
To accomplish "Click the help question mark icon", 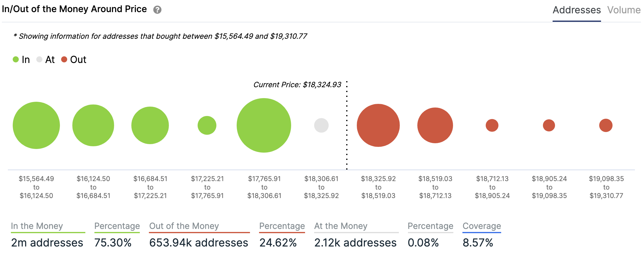I will tap(157, 10).
